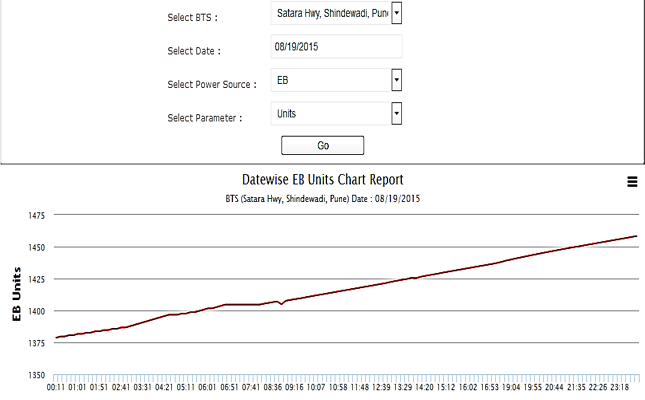Open the chart context menu hamburger icon

[631, 181]
